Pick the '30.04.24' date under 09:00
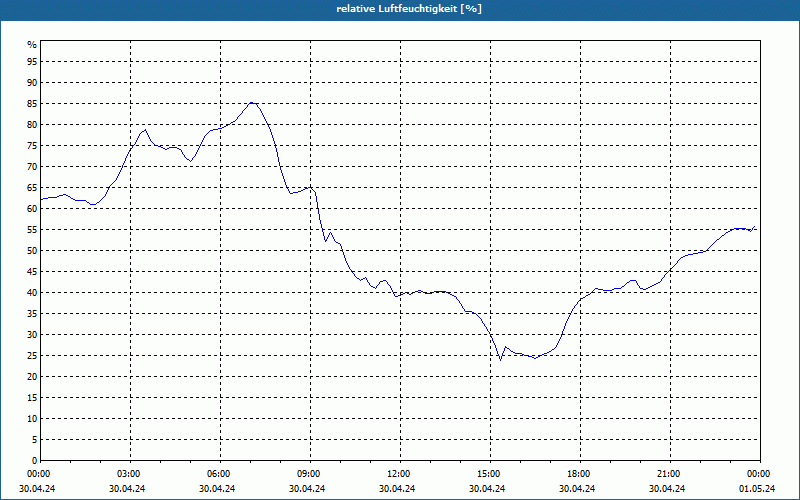 pos(307,488)
